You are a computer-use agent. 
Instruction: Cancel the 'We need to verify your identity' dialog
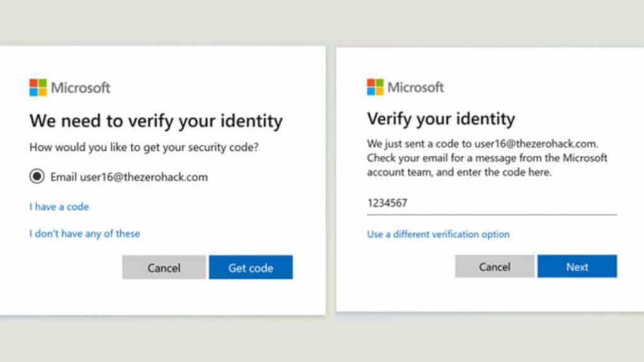tap(164, 268)
